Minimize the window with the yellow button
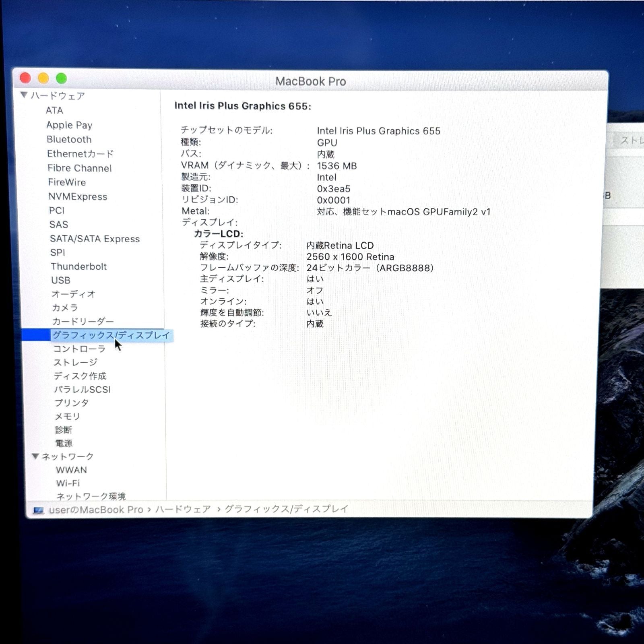This screenshot has height=644, width=644. 43,78
